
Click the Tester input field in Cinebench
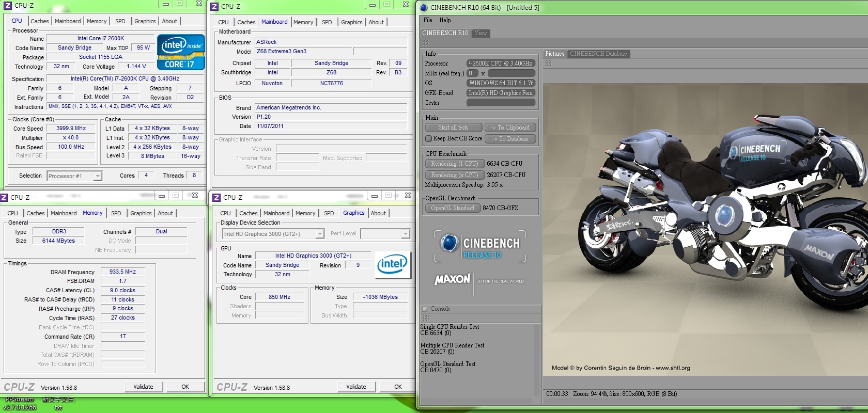[x=501, y=103]
